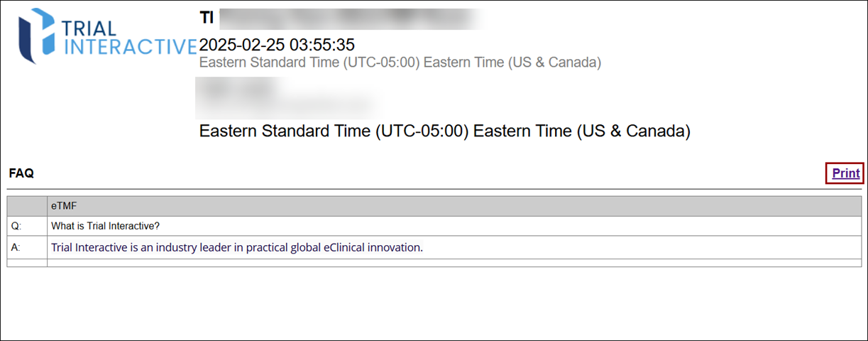Click the grey Eastern Standard Time line
The image size is (868, 341).
click(x=400, y=63)
